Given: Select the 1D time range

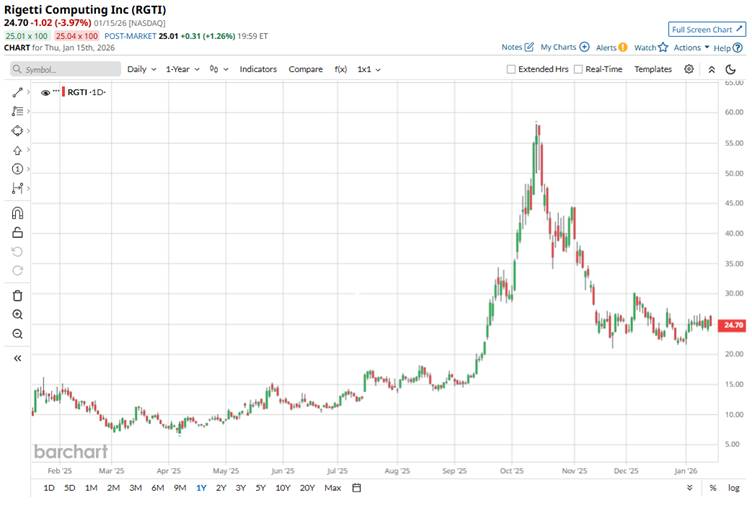Looking at the screenshot, I should coord(49,488).
